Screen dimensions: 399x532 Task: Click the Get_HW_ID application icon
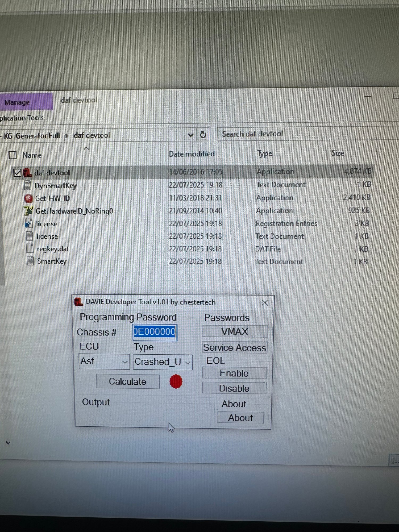[28, 198]
